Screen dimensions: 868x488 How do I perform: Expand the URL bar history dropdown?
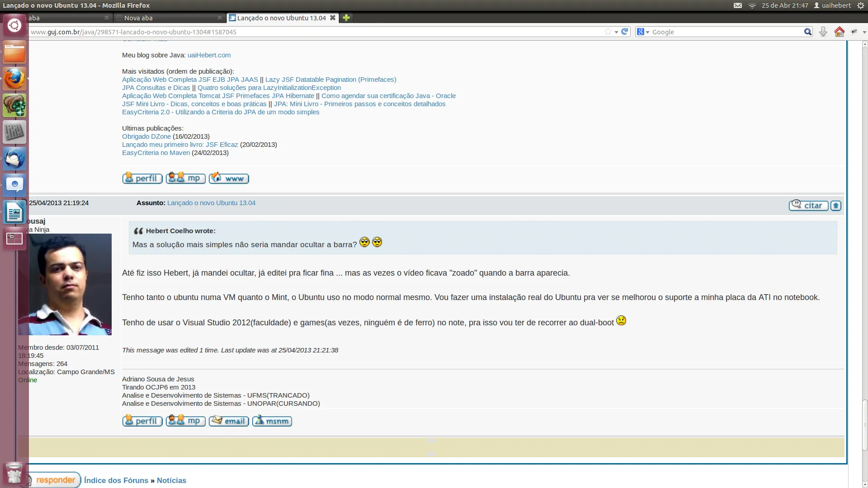coord(616,32)
